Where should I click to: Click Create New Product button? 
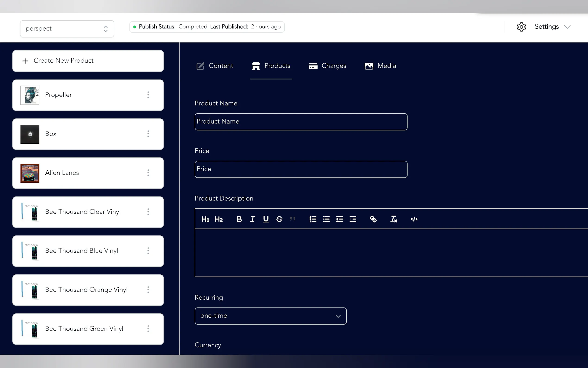[88, 61]
